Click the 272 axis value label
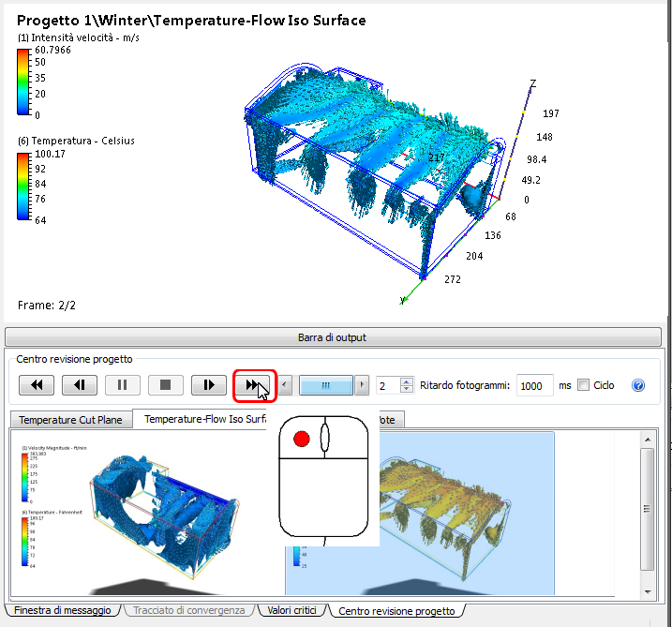 [453, 279]
